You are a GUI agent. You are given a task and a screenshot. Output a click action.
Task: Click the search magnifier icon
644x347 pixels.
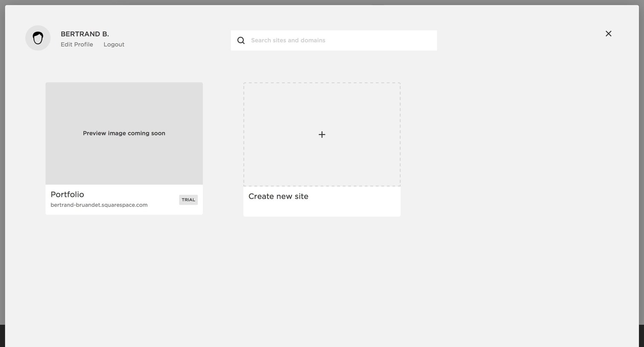tap(241, 40)
